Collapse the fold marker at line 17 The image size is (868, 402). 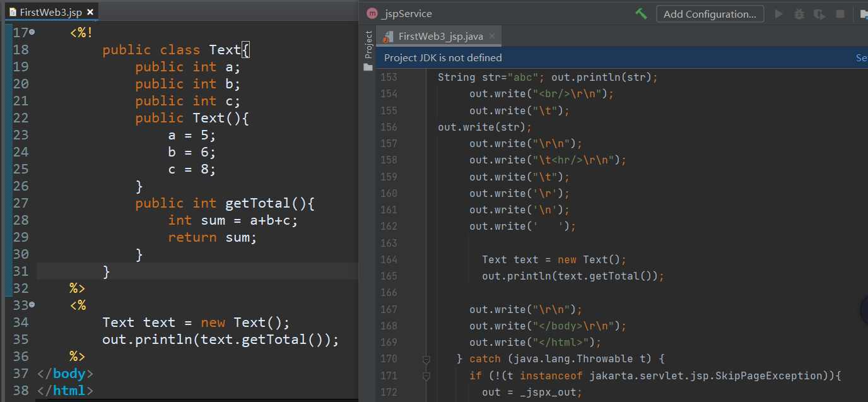click(x=32, y=32)
